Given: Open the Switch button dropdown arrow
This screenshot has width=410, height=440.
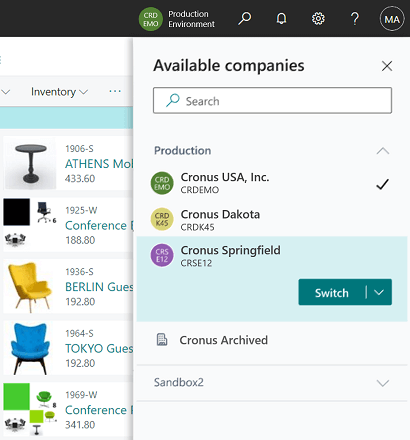Looking at the screenshot, I should coord(379,292).
